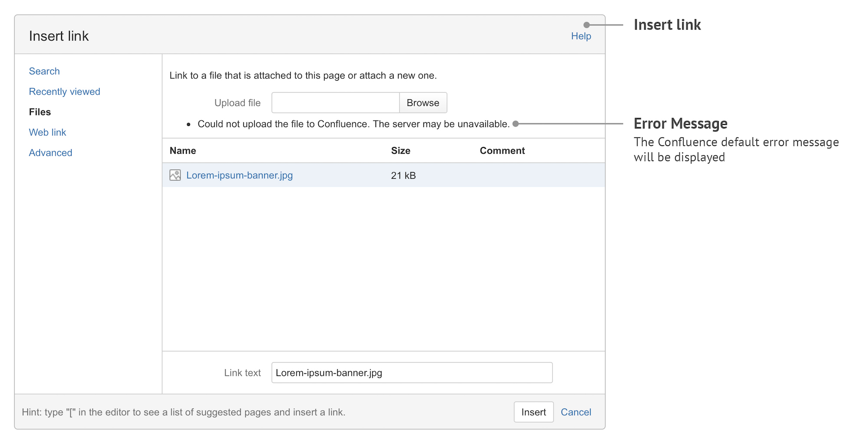868x445 pixels.
Task: Select the Files tab in the sidebar
Action: click(x=40, y=112)
